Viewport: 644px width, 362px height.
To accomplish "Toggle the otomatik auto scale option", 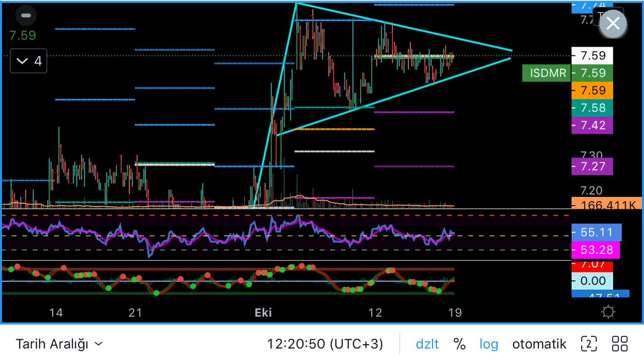I will [539, 344].
